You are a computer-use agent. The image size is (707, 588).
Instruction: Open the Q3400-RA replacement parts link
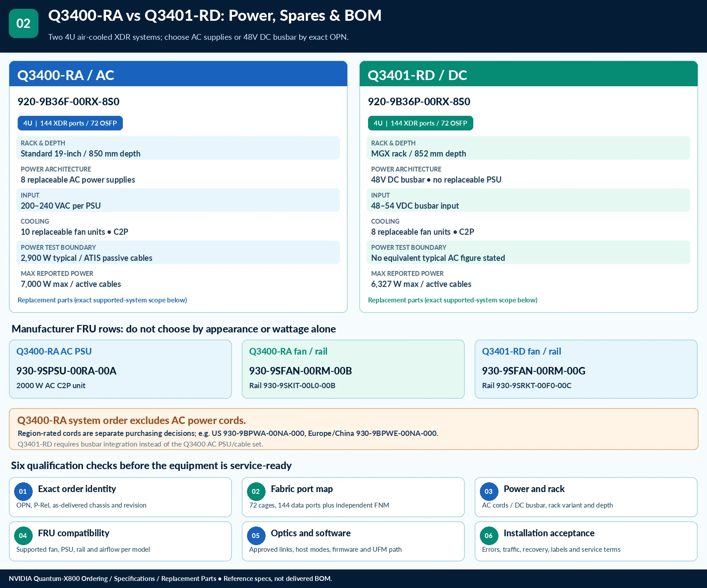click(x=102, y=300)
